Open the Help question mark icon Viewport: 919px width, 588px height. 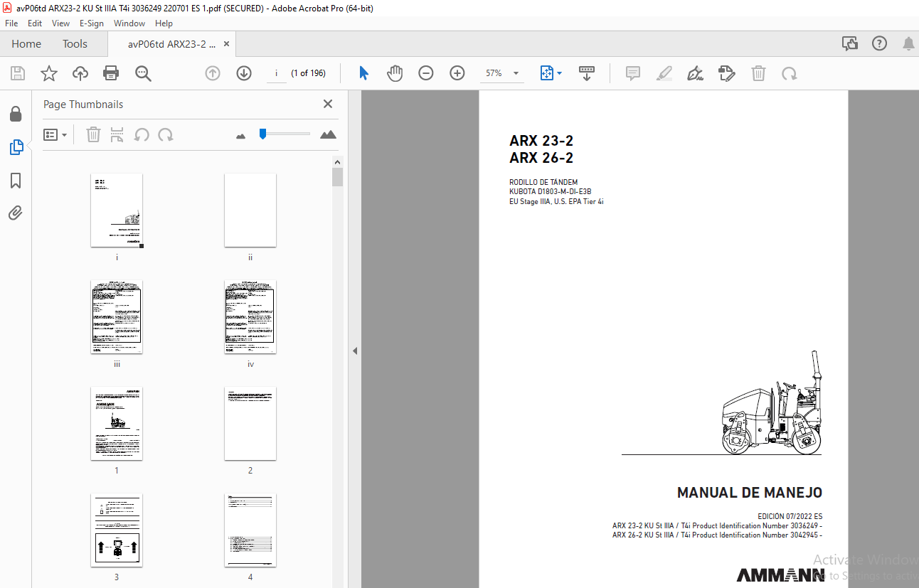[x=879, y=44]
